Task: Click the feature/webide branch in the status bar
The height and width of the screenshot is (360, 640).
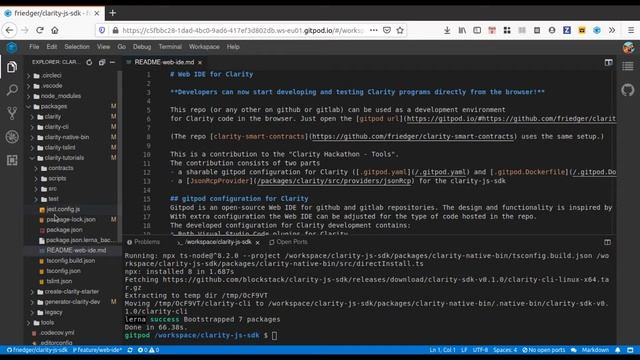Action: (x=97, y=350)
